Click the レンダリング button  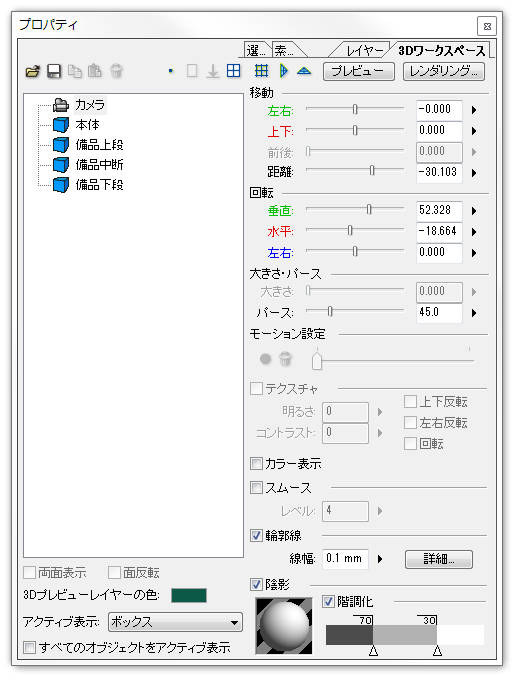click(x=444, y=71)
